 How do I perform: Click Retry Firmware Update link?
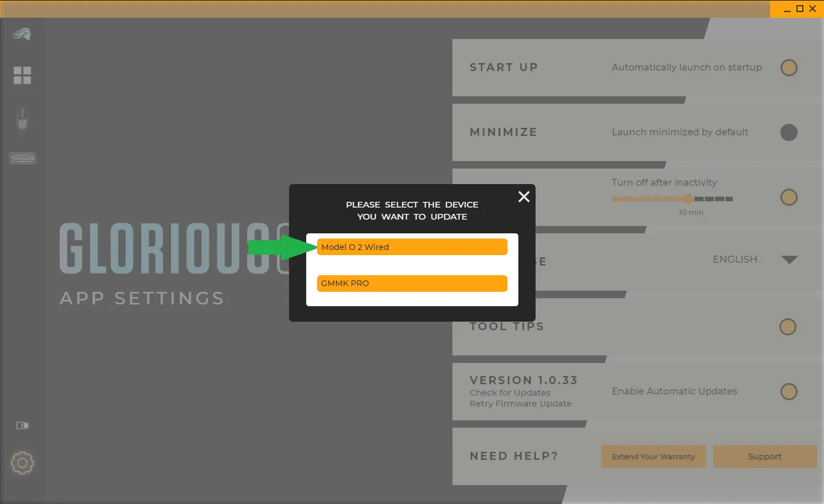(x=521, y=404)
